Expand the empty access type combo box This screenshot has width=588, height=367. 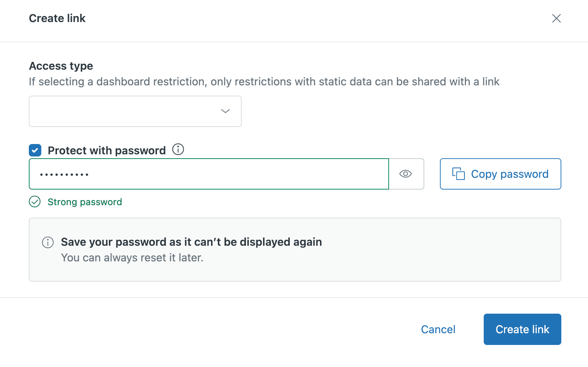(x=135, y=111)
